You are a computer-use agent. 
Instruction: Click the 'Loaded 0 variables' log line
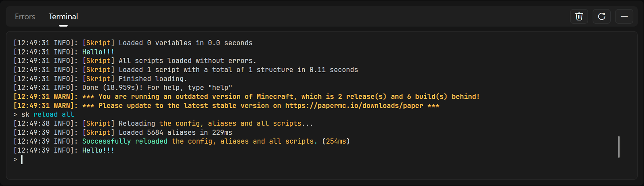tap(133, 43)
